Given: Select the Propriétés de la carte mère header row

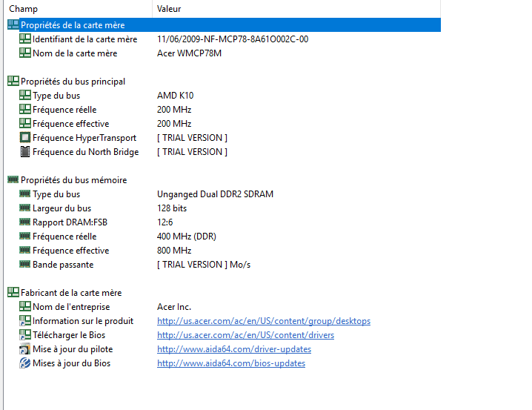Looking at the screenshot, I should (x=73, y=25).
